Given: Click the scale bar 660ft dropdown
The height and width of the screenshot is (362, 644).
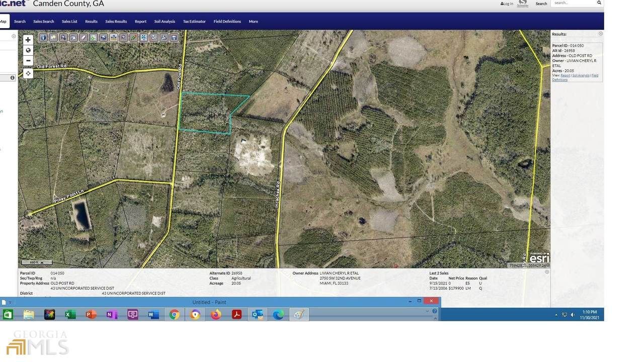Looking at the screenshot, I should pyautogui.click(x=36, y=262).
